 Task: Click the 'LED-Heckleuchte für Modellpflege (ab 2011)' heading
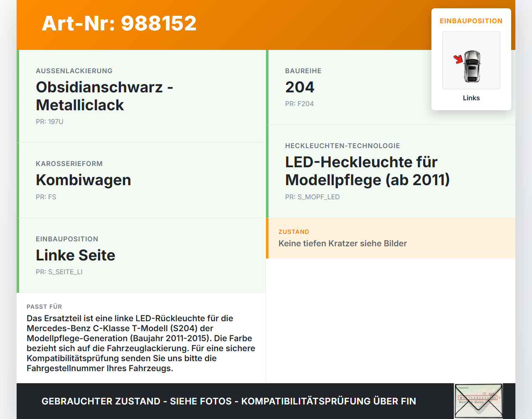[367, 171]
